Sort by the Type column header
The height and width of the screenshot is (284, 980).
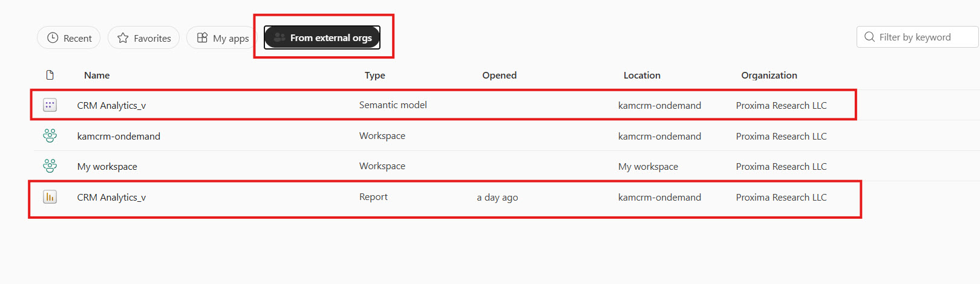tap(374, 76)
